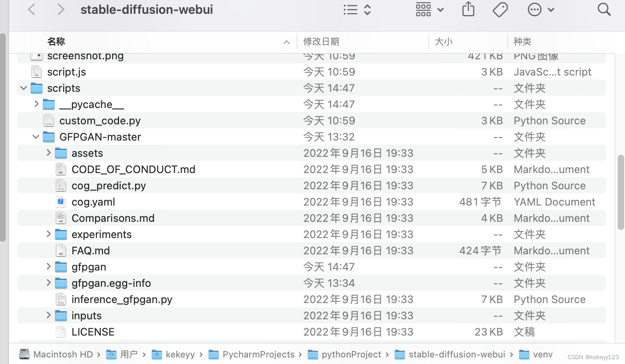
Task: Click YAML Document kind for cog.yaml
Action: pos(554,202)
